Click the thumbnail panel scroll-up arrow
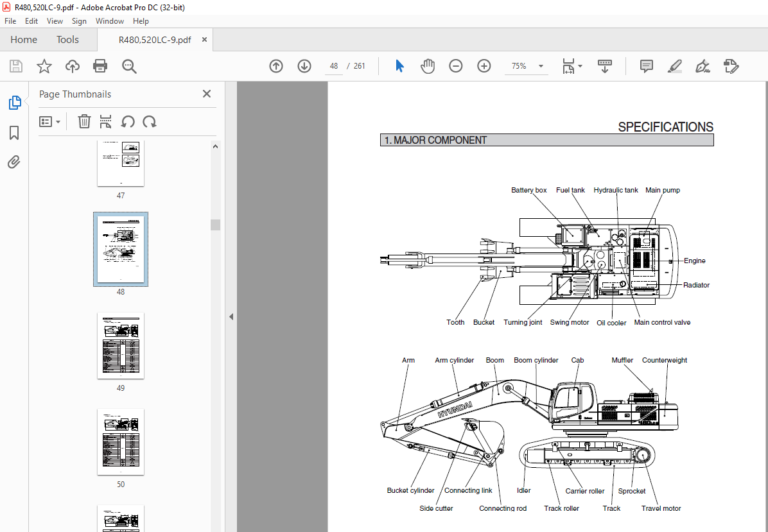 click(216, 146)
